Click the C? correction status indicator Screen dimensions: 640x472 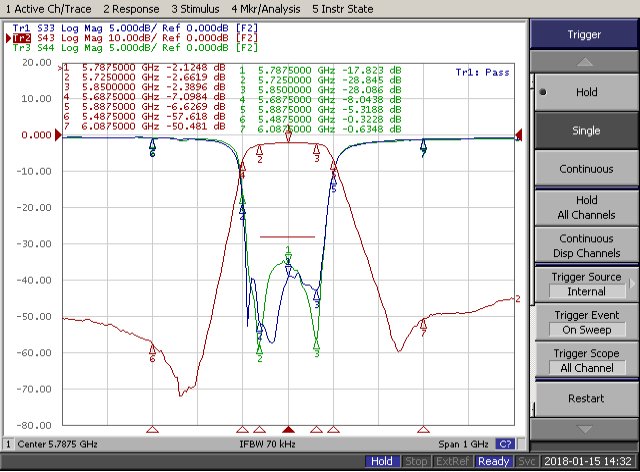[505, 444]
